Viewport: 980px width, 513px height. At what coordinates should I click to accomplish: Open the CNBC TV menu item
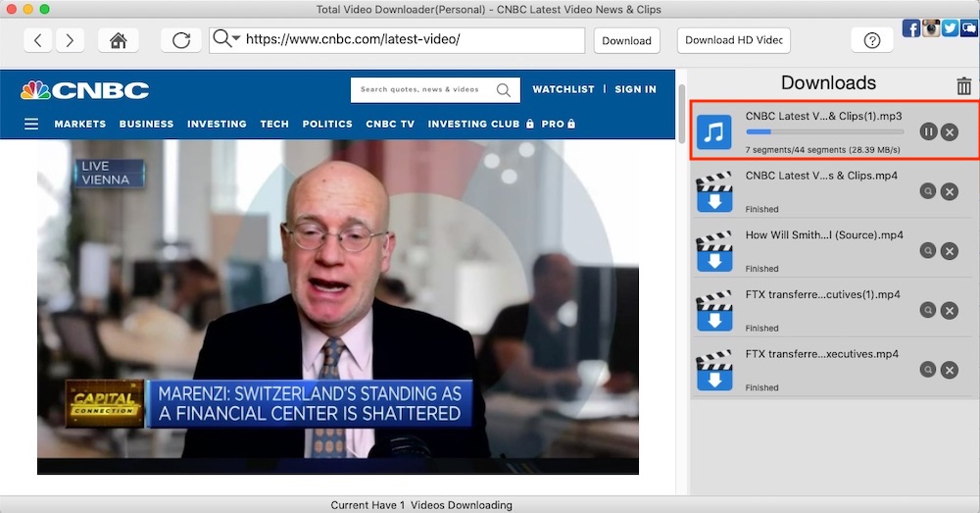coord(390,124)
